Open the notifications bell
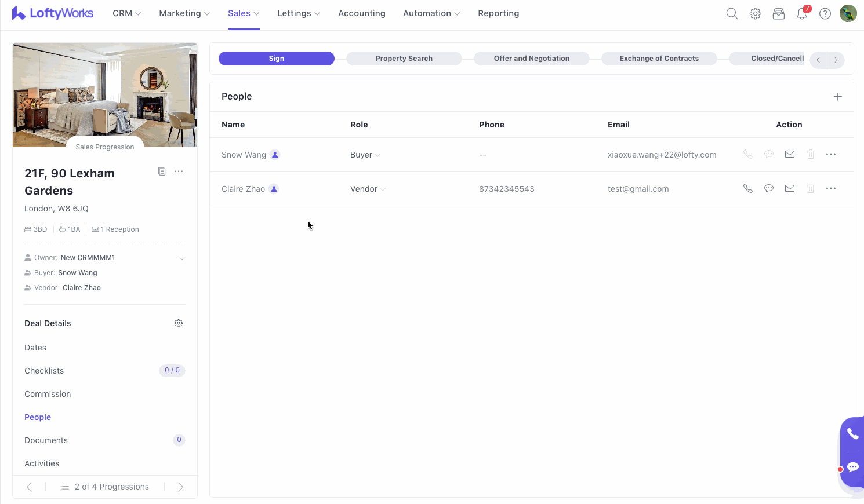Image resolution: width=864 pixels, height=504 pixels. [802, 14]
